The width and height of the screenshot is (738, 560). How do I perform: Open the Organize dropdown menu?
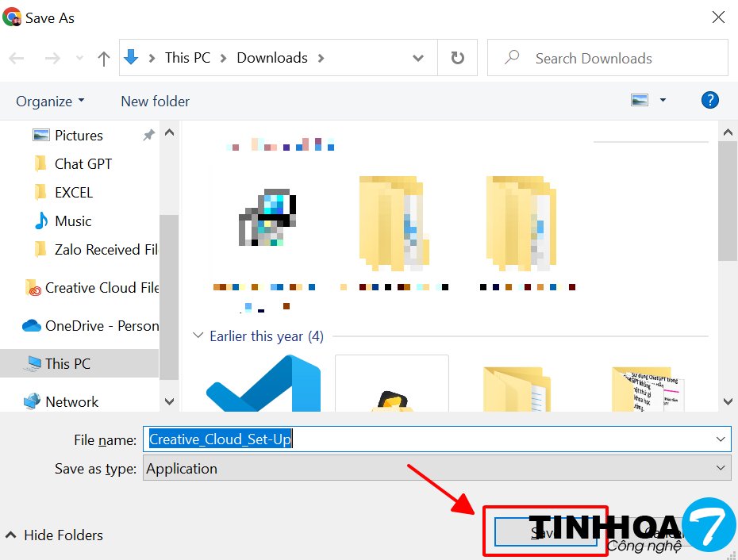coord(50,102)
